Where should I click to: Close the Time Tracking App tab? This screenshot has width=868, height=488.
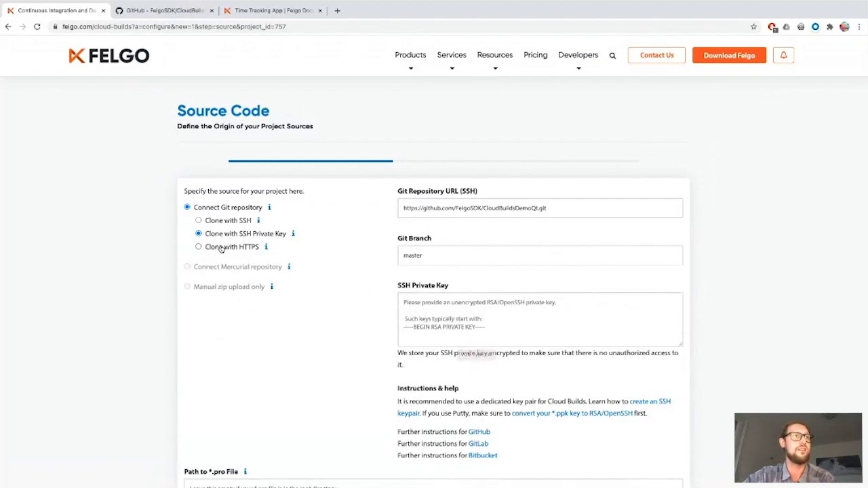(320, 10)
